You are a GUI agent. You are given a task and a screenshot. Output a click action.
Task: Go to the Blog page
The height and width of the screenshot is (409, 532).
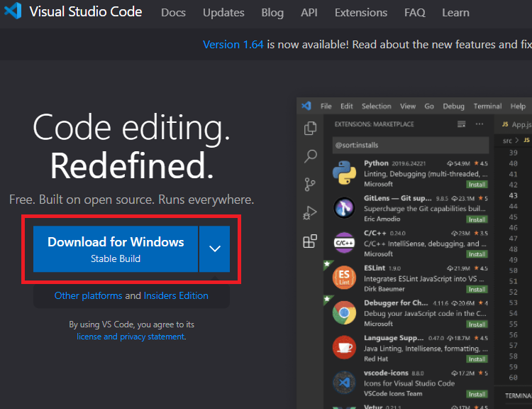(x=272, y=13)
